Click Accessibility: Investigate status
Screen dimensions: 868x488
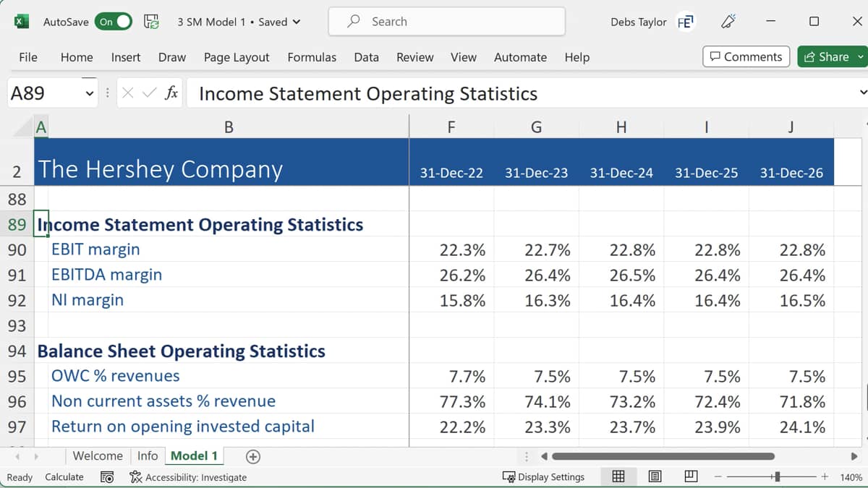click(188, 477)
